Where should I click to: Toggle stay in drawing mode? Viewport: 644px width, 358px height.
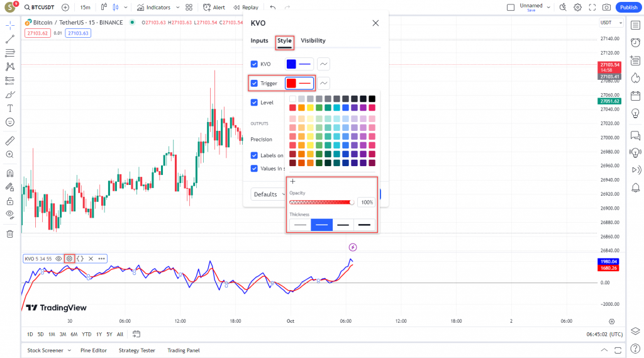tap(10, 187)
